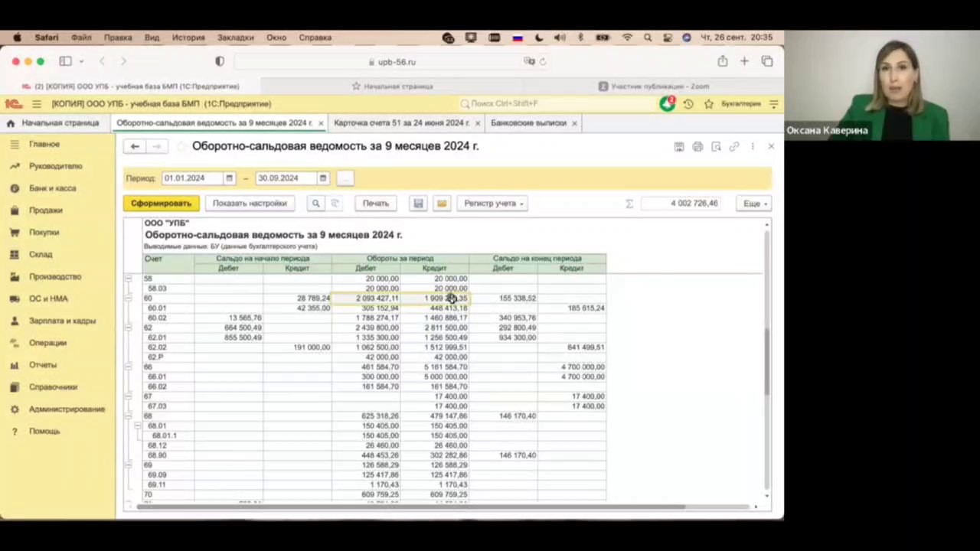Screen dimensions: 980x551
Task: Open calendar picker for end date 30.09.2024
Action: click(x=322, y=178)
